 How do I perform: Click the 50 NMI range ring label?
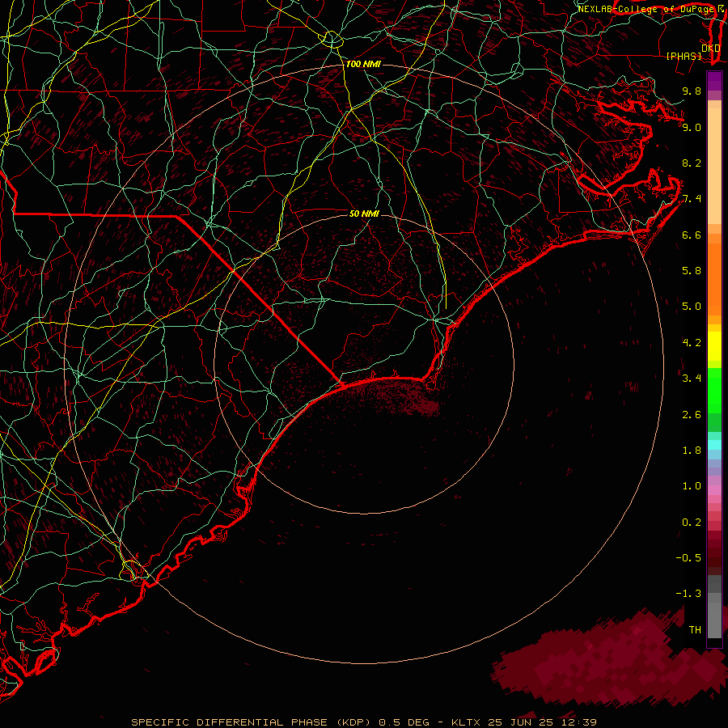(364, 214)
